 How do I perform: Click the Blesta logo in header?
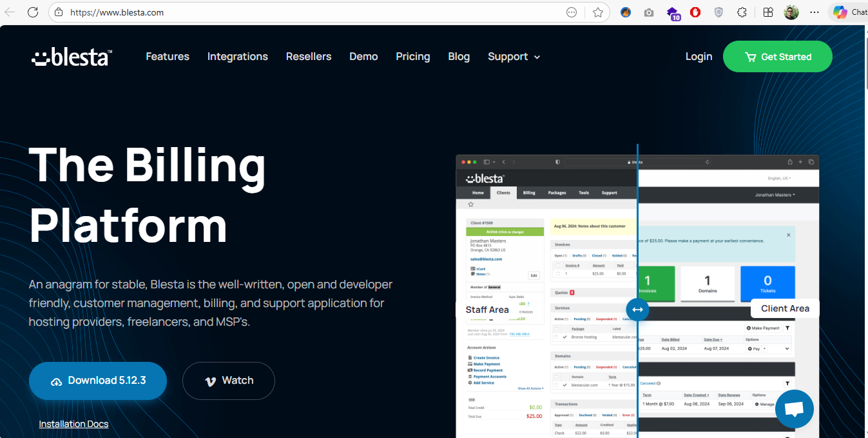[x=72, y=57]
